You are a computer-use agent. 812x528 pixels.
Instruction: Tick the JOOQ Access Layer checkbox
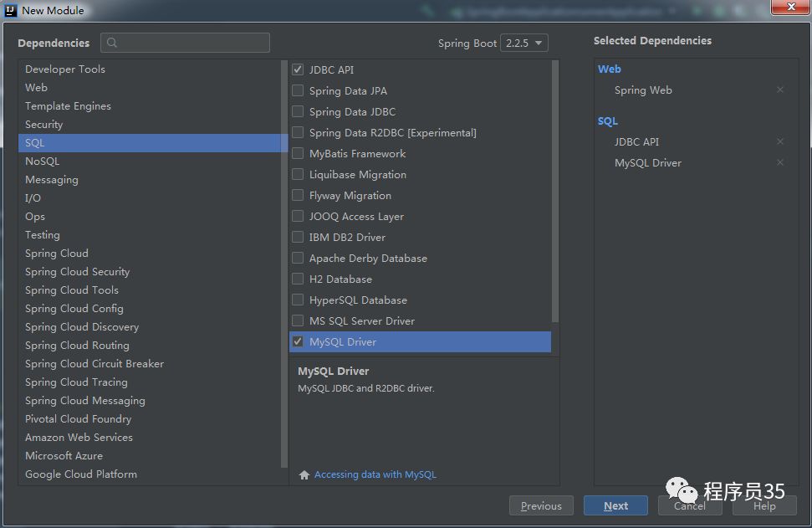point(298,216)
